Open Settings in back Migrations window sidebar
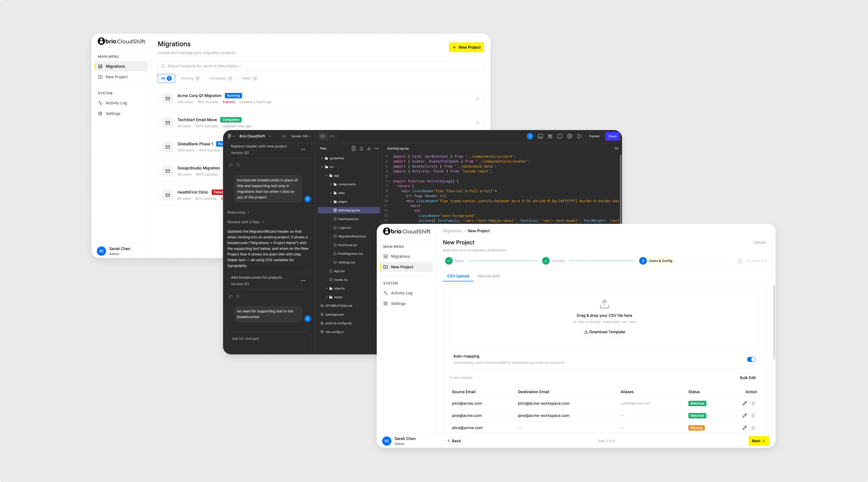This screenshot has width=868, height=482. tap(121, 113)
